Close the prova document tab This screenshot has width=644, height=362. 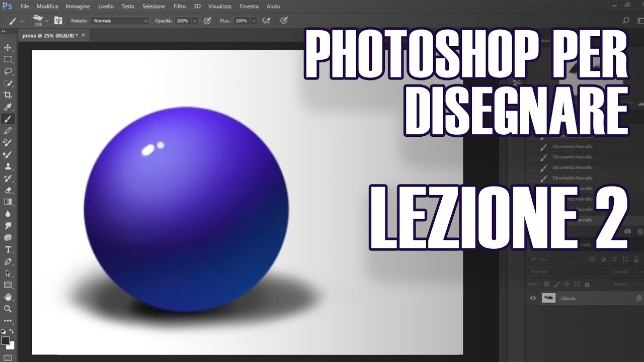[x=83, y=36]
